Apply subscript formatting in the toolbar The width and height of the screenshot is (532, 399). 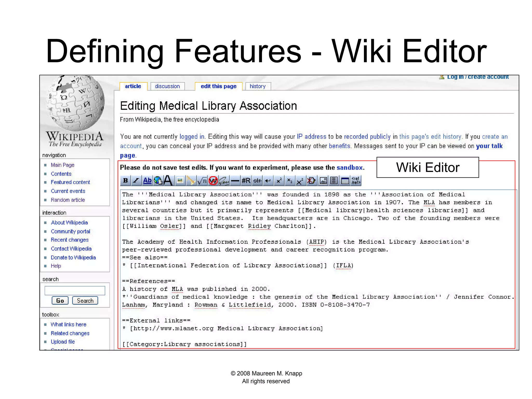click(x=290, y=181)
